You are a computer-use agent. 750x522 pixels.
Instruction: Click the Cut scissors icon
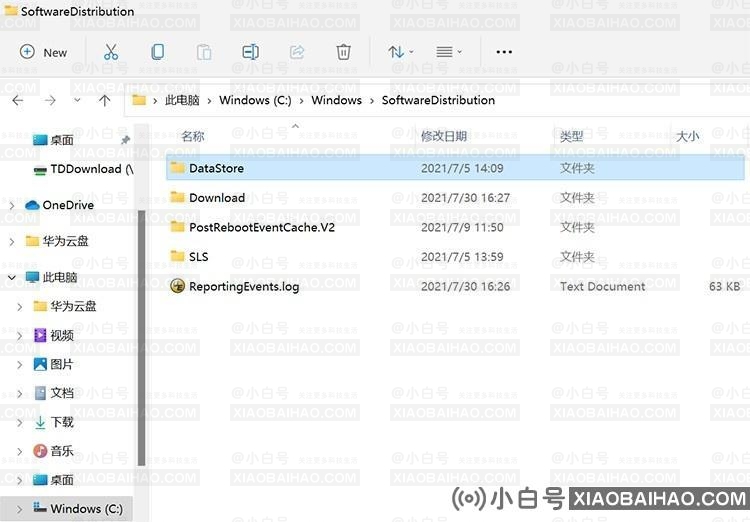111,52
